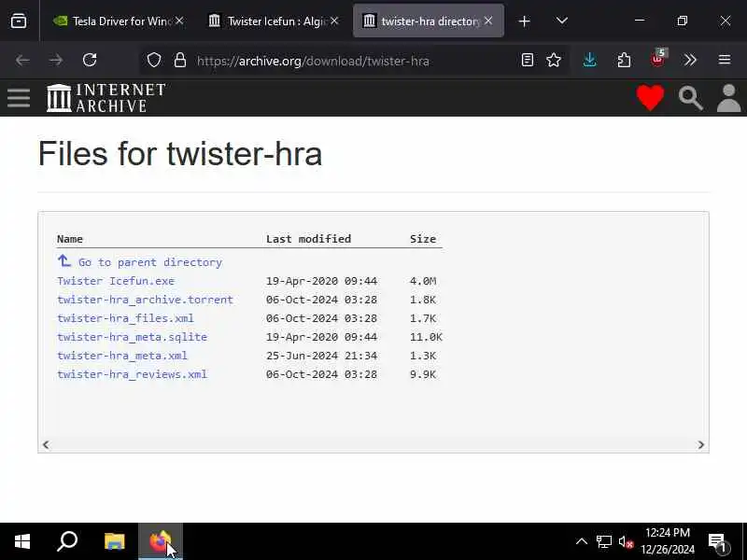Close the twister-hra directory tab
This screenshot has width=747, height=560.
(x=488, y=21)
